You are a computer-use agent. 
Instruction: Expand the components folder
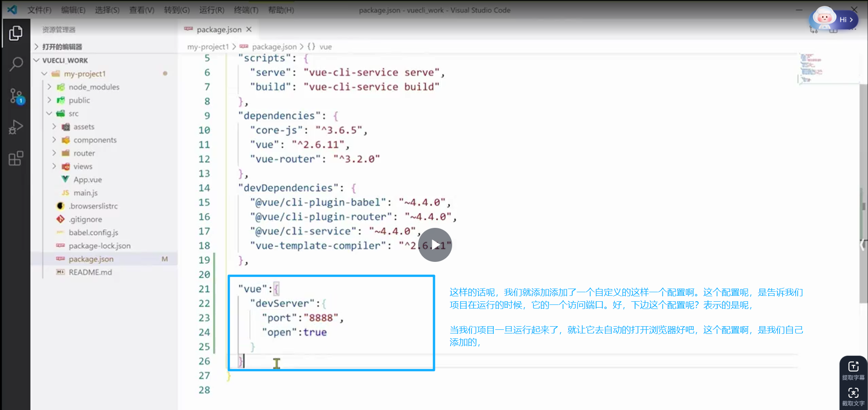pos(95,140)
